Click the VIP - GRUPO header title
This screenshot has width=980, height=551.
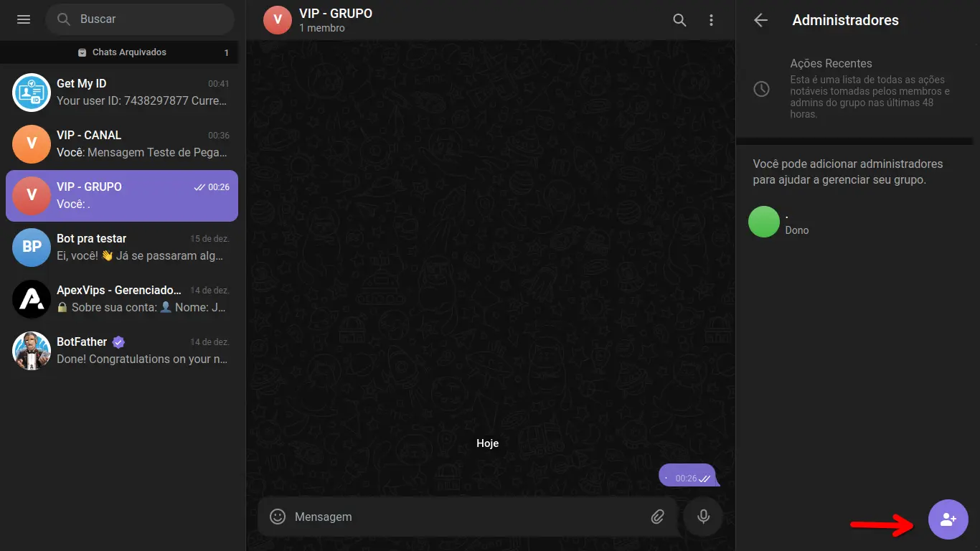(336, 13)
